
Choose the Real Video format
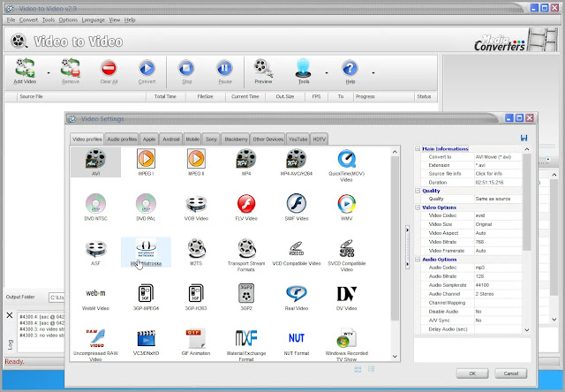click(297, 298)
